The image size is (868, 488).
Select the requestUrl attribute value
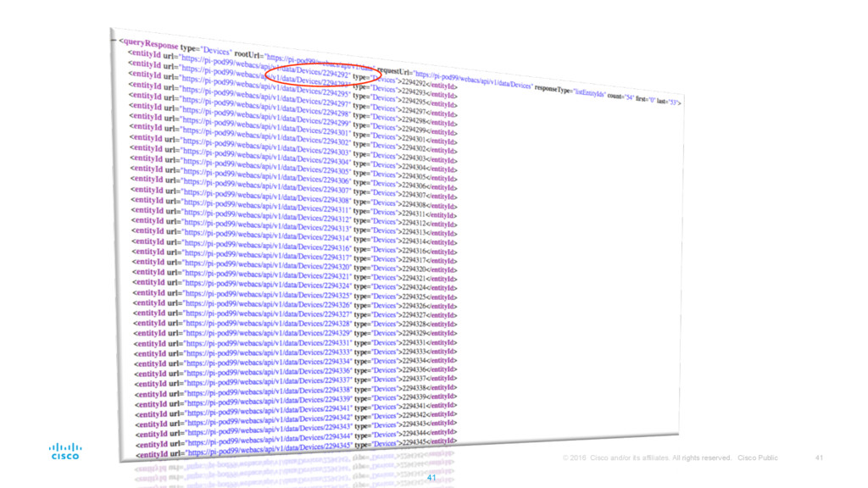pyautogui.click(x=473, y=80)
